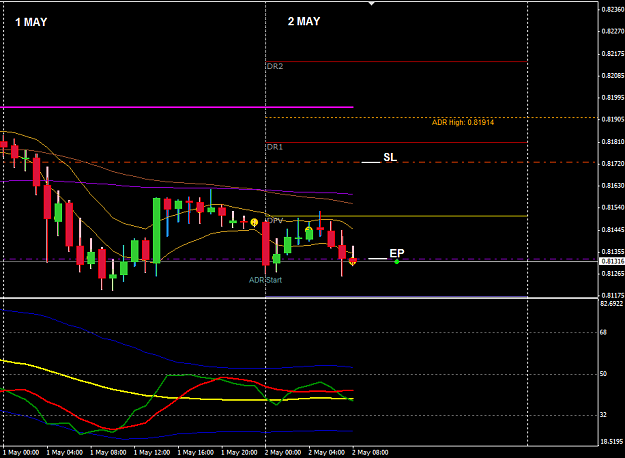
Task: Click the yellow marker icon left of DPV label
Action: click(254, 222)
